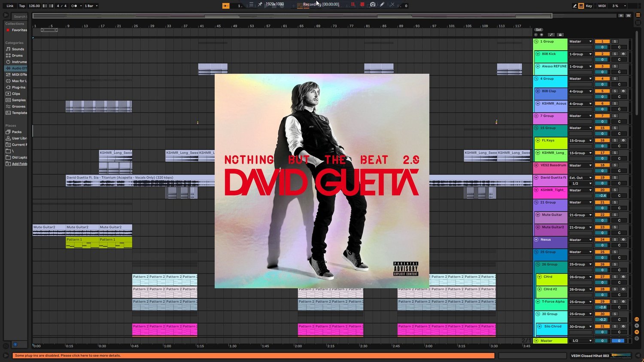The width and height of the screenshot is (644, 362).
Task: Toggle the MIDI map mode button
Action: click(602, 6)
